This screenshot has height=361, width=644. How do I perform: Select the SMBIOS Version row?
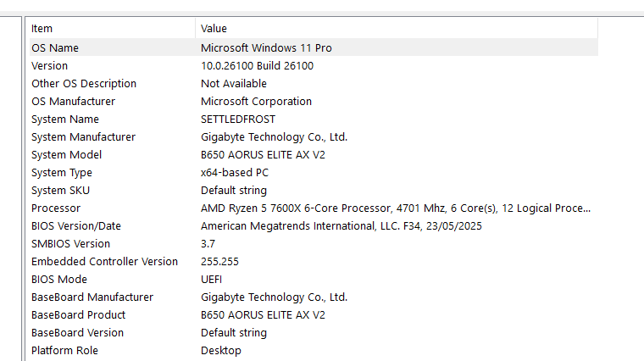(70, 244)
